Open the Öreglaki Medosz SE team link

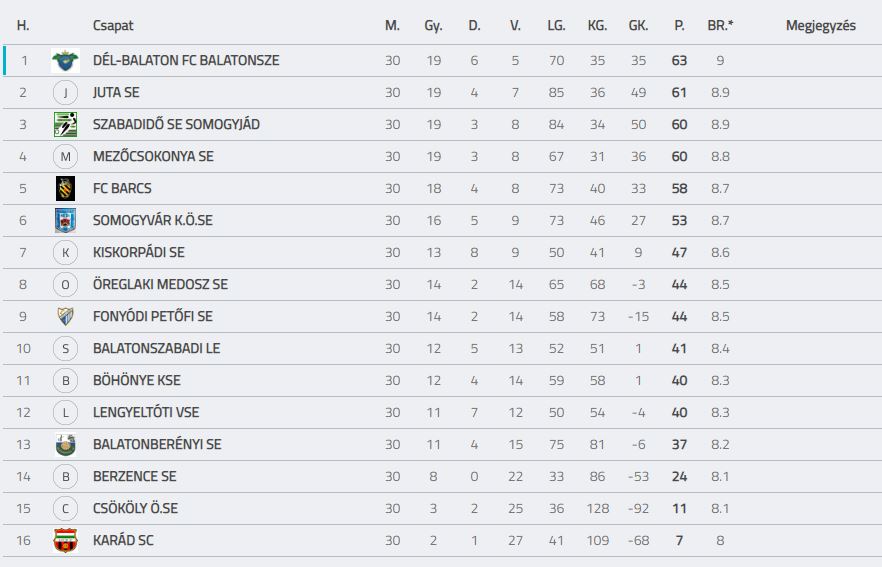pos(160,285)
